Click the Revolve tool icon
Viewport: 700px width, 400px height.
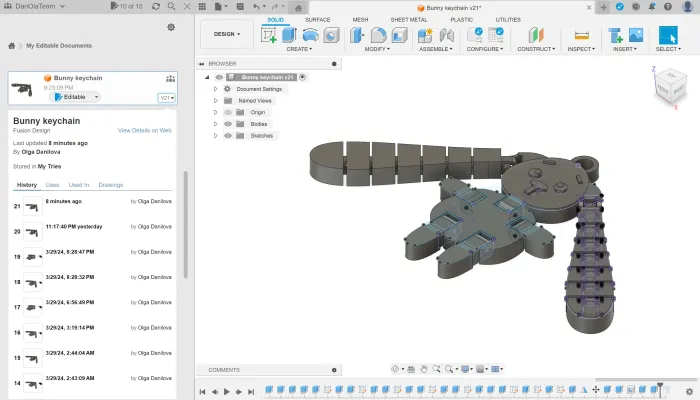(x=310, y=35)
